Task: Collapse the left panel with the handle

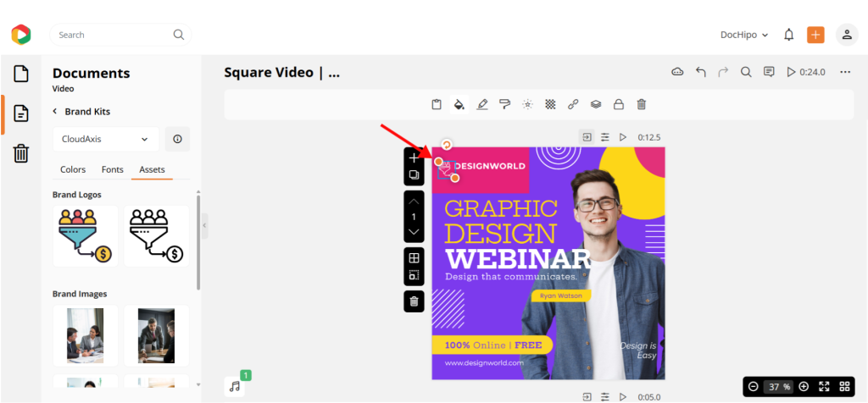Action: point(205,225)
